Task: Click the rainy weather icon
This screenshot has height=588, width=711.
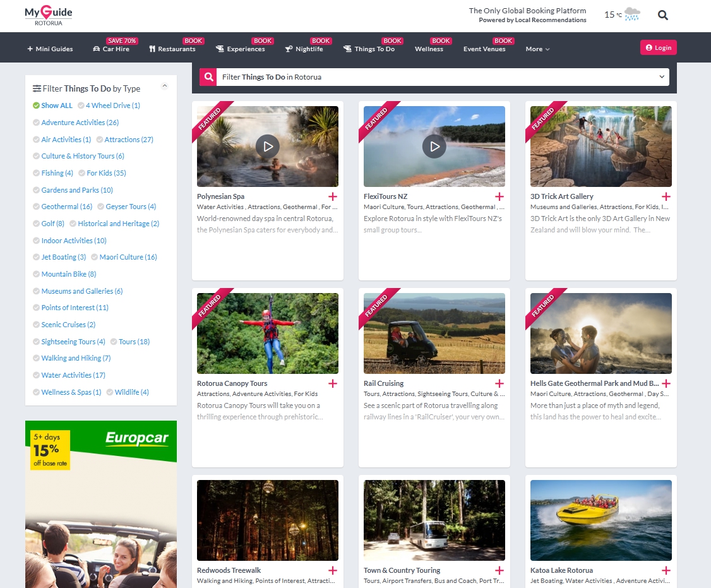Action: (x=632, y=15)
